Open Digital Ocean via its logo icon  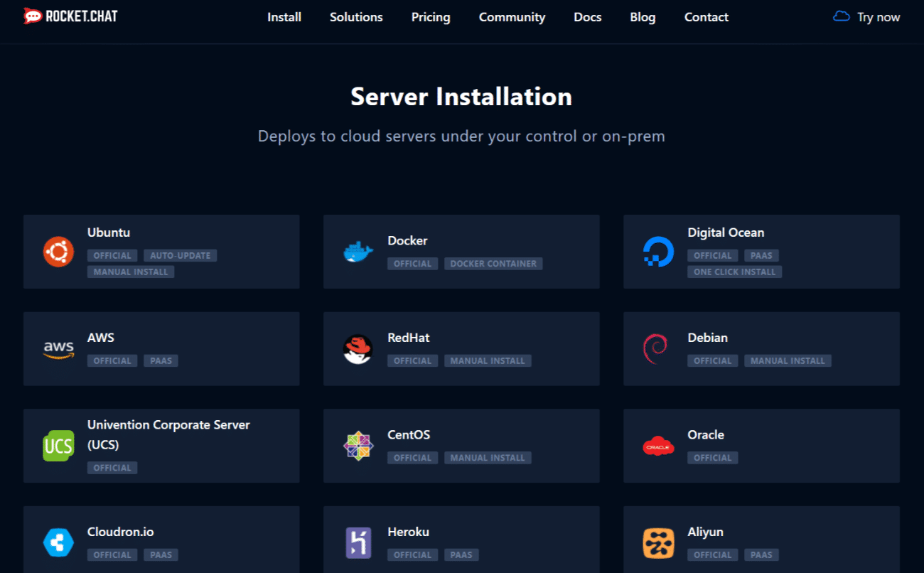point(658,251)
